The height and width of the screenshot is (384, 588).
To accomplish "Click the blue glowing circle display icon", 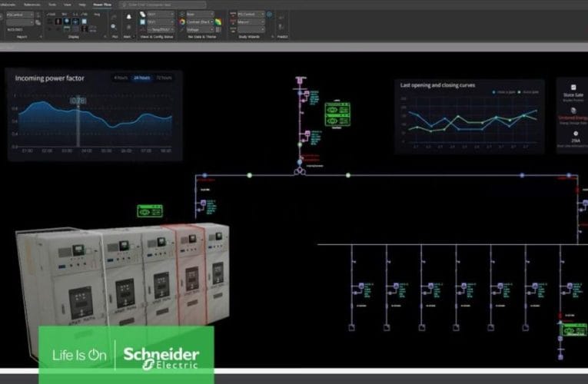I will coord(67,22).
